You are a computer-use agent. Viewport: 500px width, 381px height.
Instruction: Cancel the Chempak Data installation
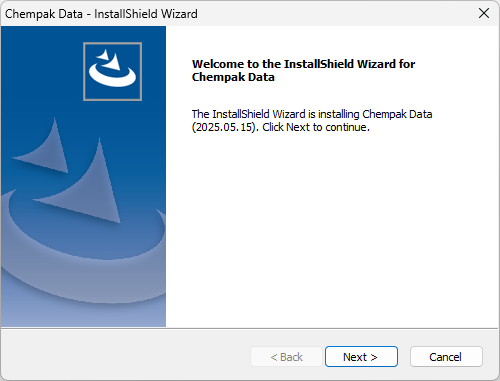[x=446, y=357]
